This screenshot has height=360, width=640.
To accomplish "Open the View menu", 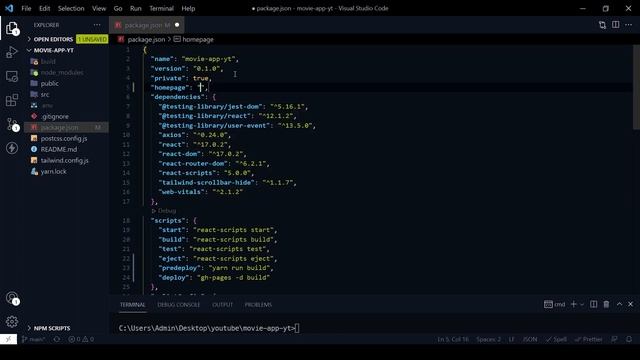I will coord(99,8).
